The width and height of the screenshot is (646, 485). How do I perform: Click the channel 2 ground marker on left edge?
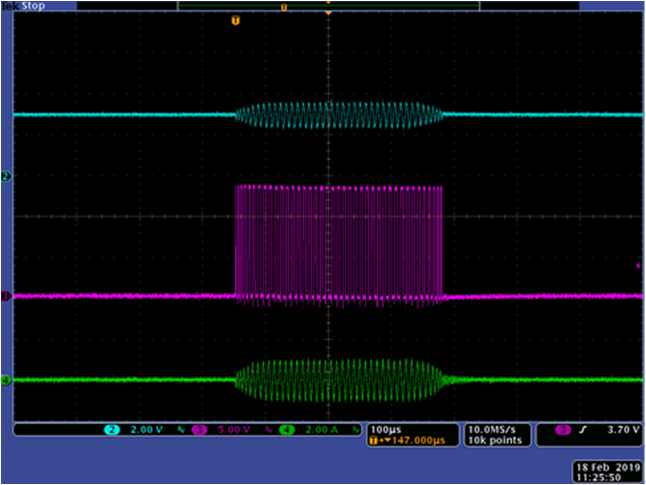(6, 176)
